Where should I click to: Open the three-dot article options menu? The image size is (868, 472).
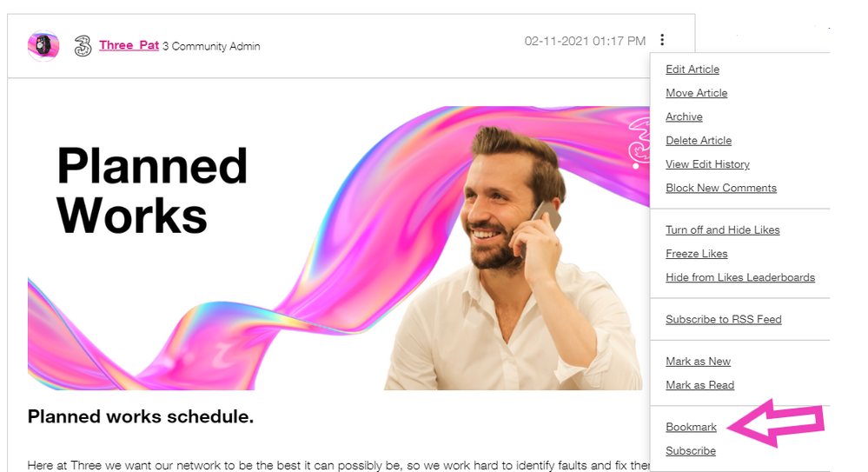pyautogui.click(x=662, y=40)
